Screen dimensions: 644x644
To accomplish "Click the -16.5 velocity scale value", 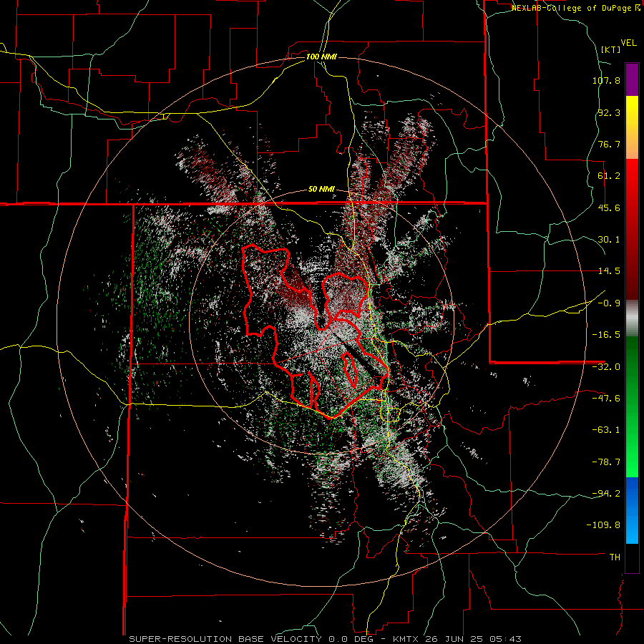I will click(606, 335).
